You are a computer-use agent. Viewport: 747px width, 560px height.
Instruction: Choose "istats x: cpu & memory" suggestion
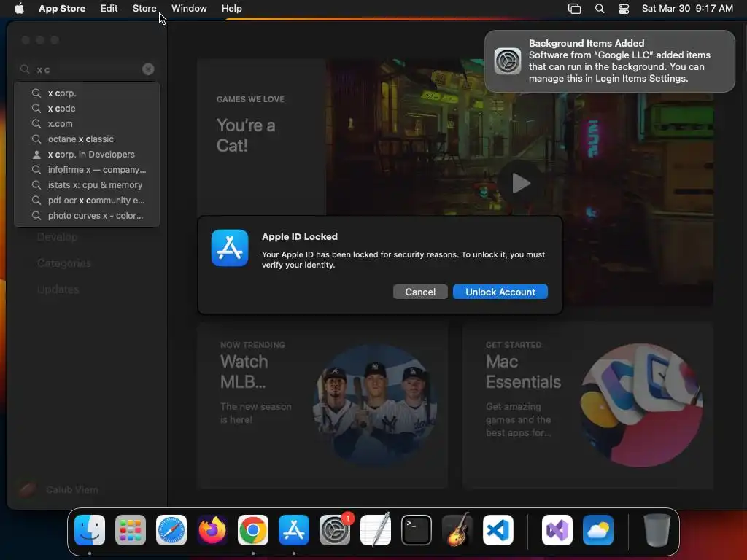click(x=87, y=184)
